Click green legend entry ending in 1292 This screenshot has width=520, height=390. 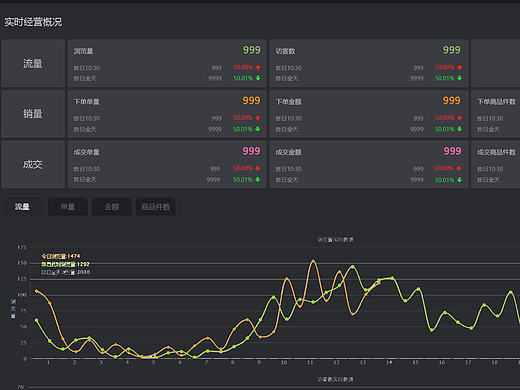tap(65, 264)
